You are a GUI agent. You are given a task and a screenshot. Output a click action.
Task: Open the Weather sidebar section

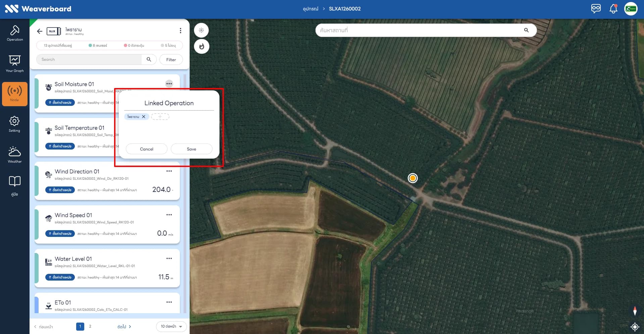click(x=15, y=155)
